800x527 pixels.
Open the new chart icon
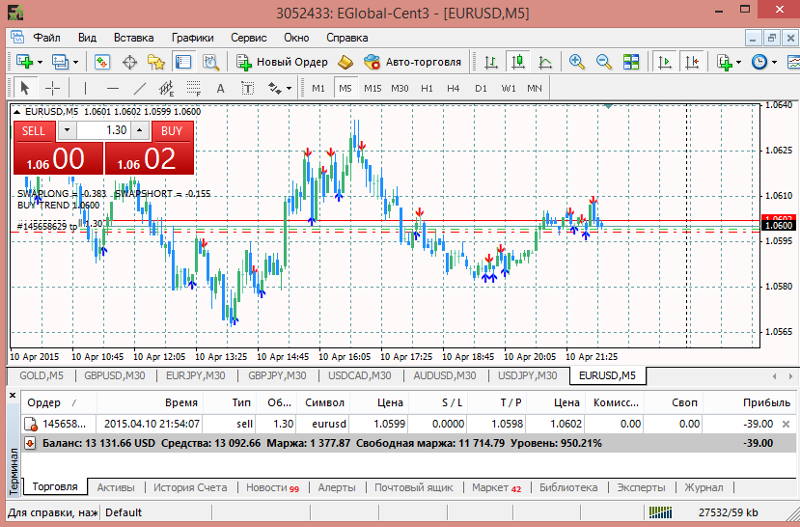24,62
